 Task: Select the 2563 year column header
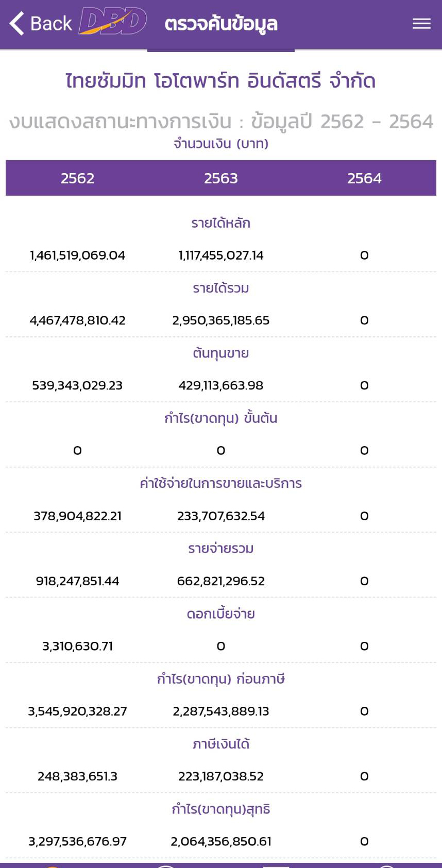click(221, 178)
